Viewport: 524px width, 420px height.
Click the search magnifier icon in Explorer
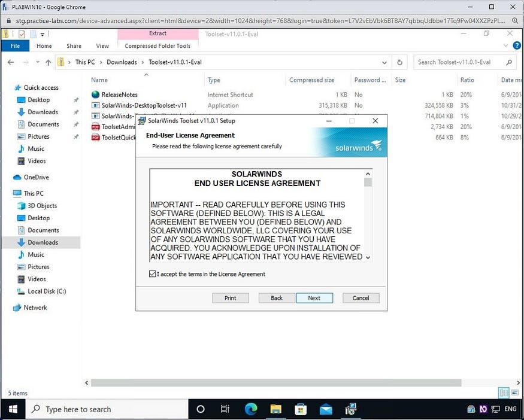(509, 62)
